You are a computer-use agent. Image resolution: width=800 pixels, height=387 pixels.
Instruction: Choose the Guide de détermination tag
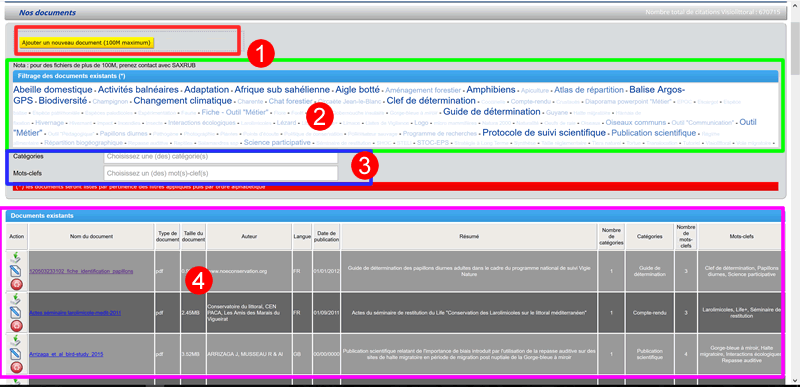491,112
